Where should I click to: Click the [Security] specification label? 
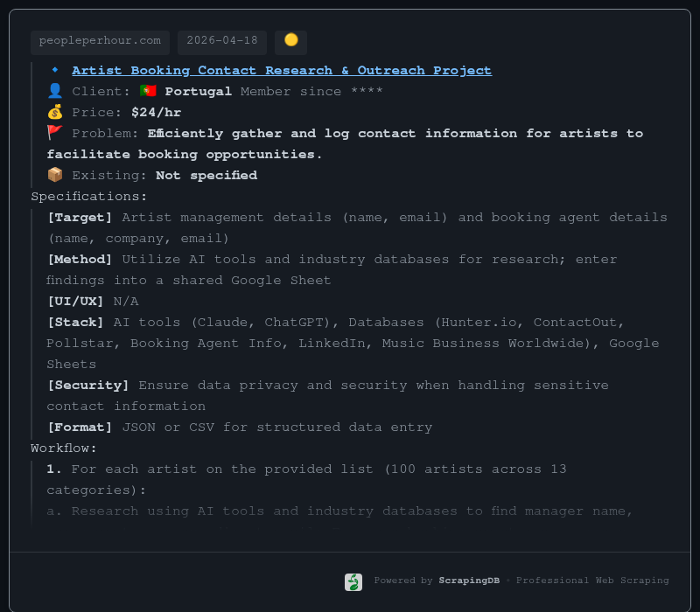pyautogui.click(x=87, y=385)
